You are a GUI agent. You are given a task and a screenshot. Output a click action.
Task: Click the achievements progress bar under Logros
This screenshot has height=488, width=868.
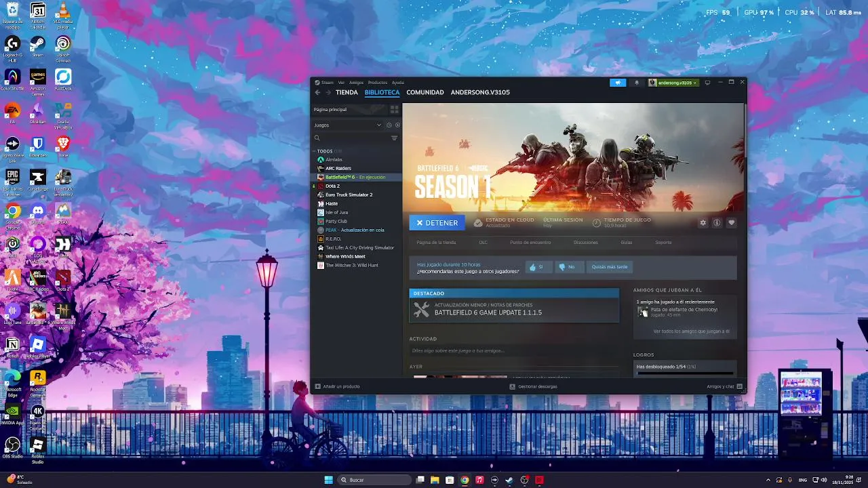click(685, 373)
